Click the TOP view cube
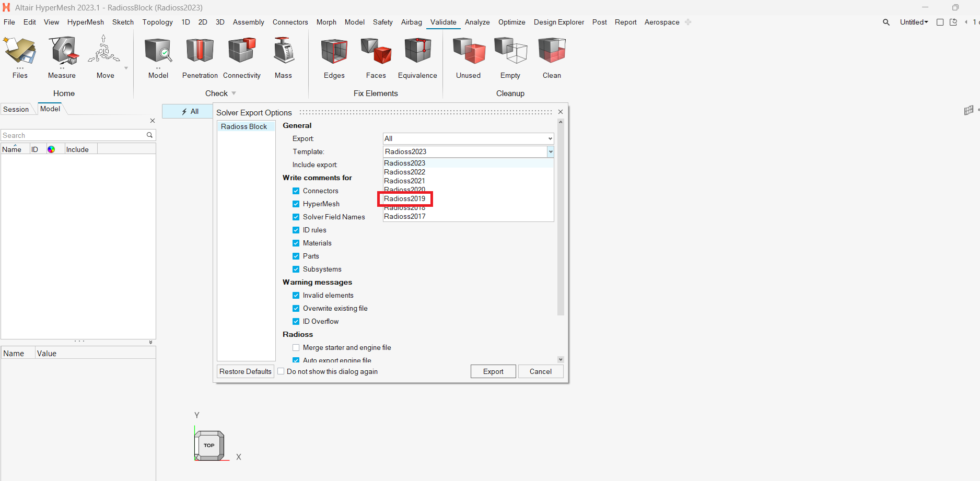 [209, 445]
